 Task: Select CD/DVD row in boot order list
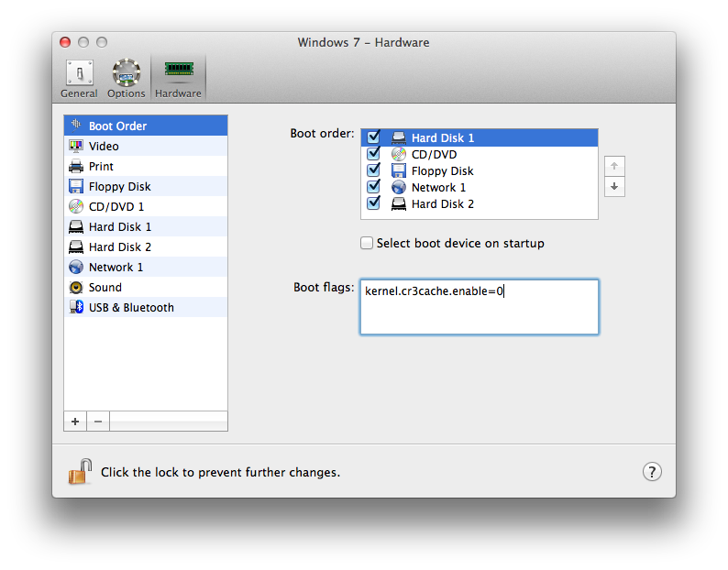point(480,155)
